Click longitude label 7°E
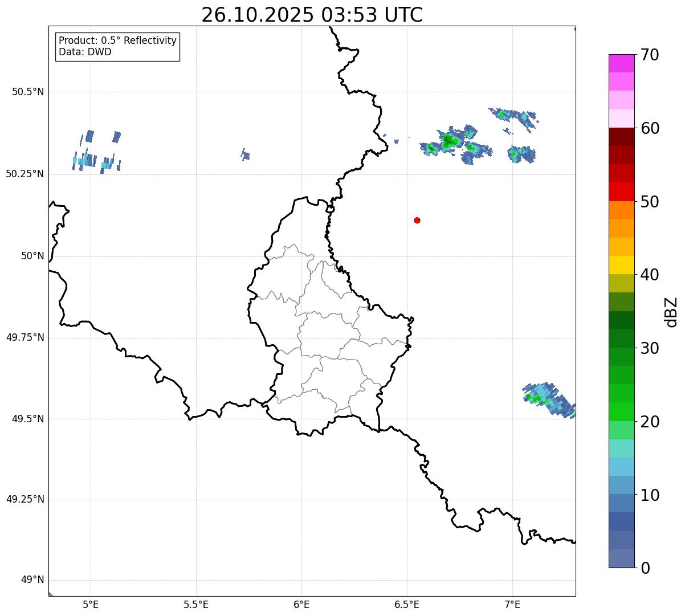Screen dimensions: 685x616 click(x=512, y=604)
